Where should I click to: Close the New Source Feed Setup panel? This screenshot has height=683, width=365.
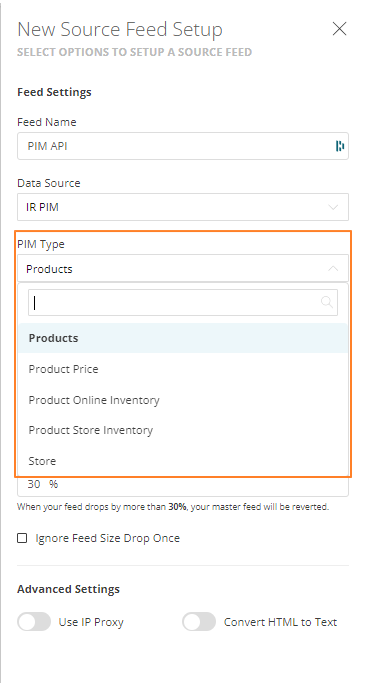point(339,29)
